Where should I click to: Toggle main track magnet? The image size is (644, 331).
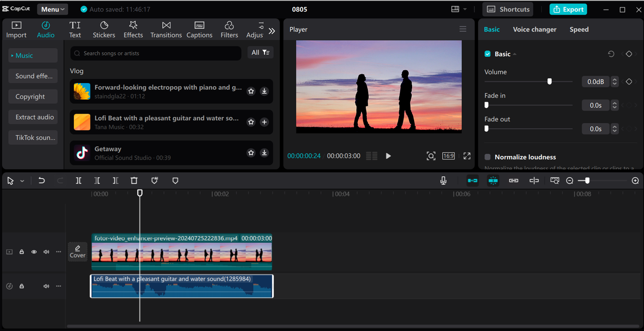click(x=472, y=181)
